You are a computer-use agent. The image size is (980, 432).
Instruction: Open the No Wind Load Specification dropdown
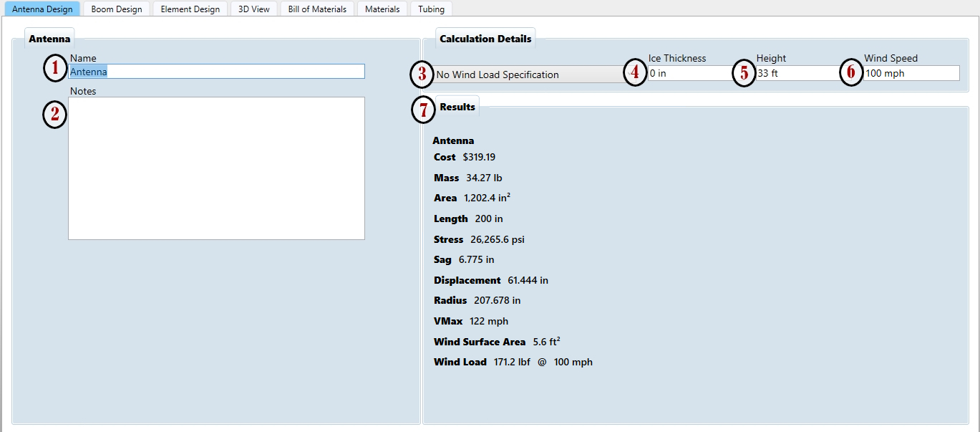click(530, 75)
